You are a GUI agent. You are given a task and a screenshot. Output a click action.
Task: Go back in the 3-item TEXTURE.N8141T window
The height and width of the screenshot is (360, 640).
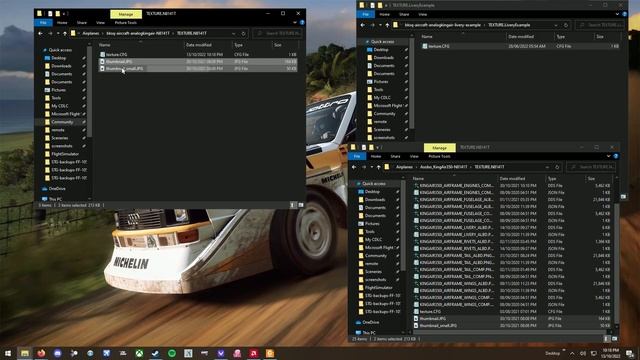click(40, 33)
